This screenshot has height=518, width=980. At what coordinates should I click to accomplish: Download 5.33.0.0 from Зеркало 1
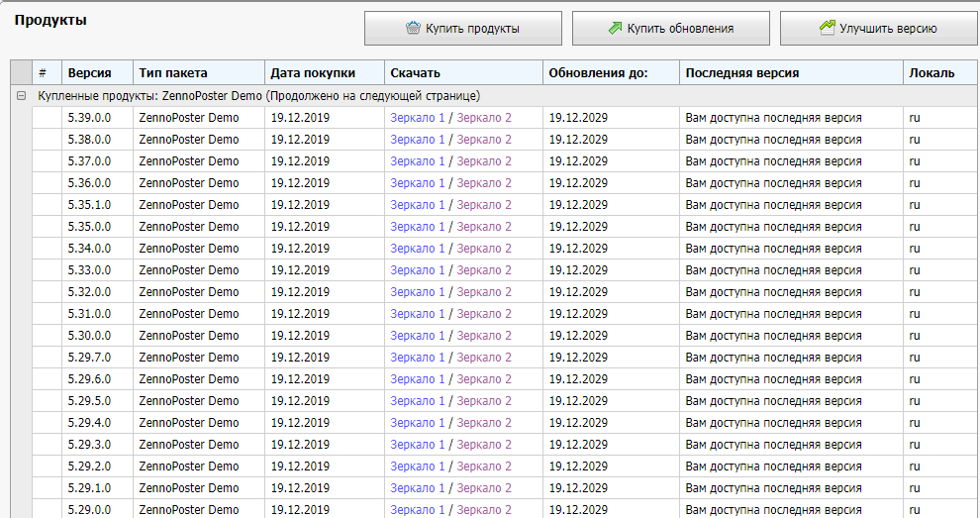(418, 270)
